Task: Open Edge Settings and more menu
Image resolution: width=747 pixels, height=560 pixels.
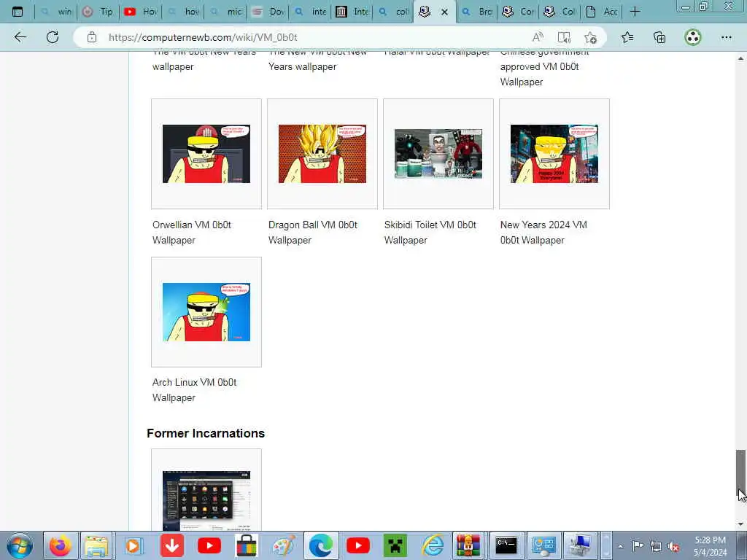Action: 726,37
